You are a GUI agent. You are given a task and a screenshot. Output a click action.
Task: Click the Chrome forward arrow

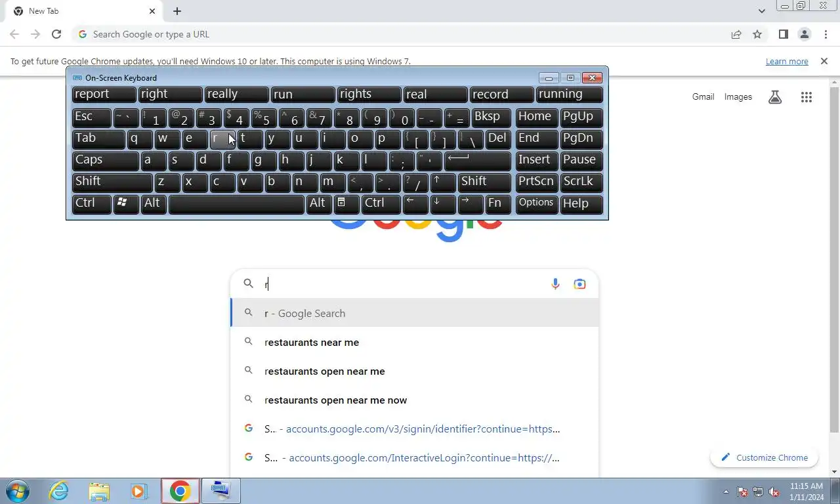35,34
